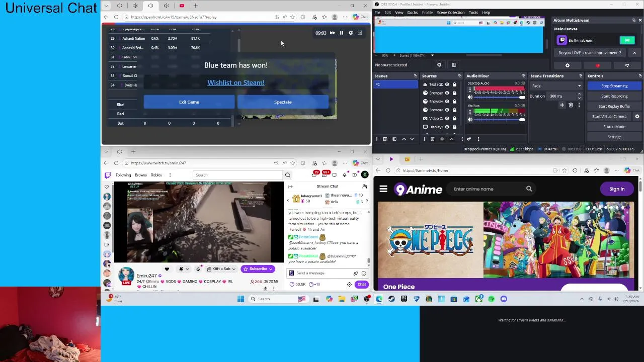Image resolution: width=644 pixels, height=362 pixels.
Task: Toggle lock on Video Capture source
Action: pos(454,119)
